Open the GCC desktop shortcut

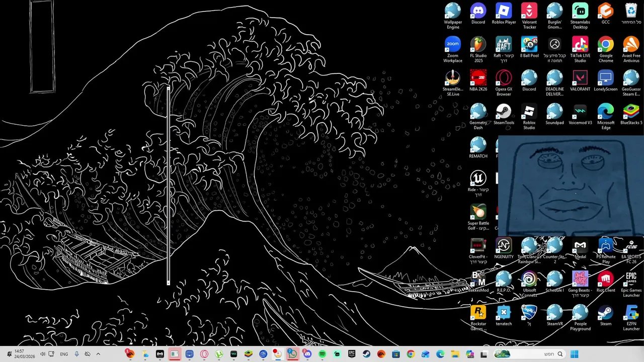(x=606, y=14)
